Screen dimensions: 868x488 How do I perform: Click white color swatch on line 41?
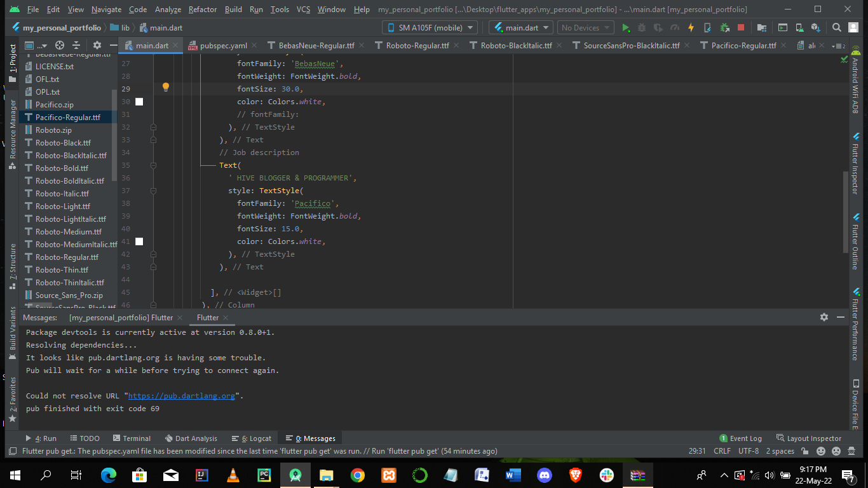(x=139, y=241)
